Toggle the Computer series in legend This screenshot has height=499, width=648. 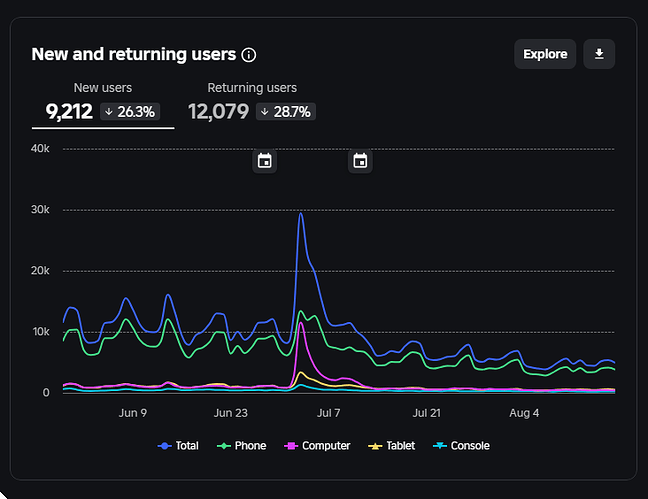click(x=317, y=446)
